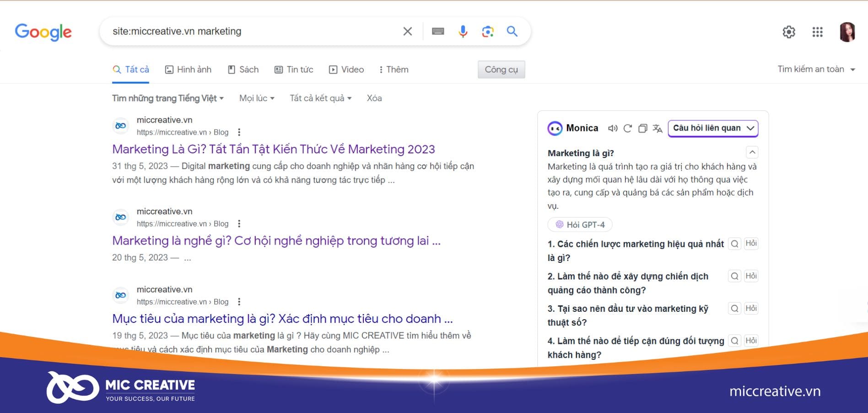Open Câu hỏi liên quan dropdown

pos(713,128)
